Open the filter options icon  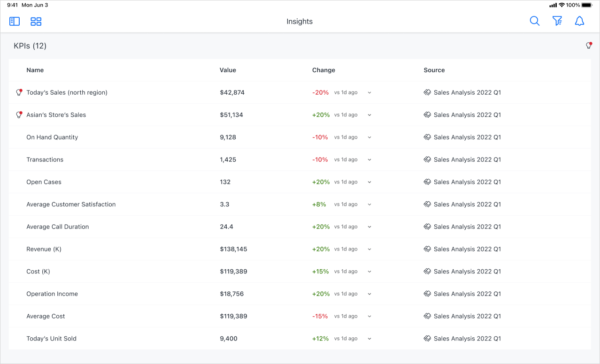pyautogui.click(x=557, y=21)
